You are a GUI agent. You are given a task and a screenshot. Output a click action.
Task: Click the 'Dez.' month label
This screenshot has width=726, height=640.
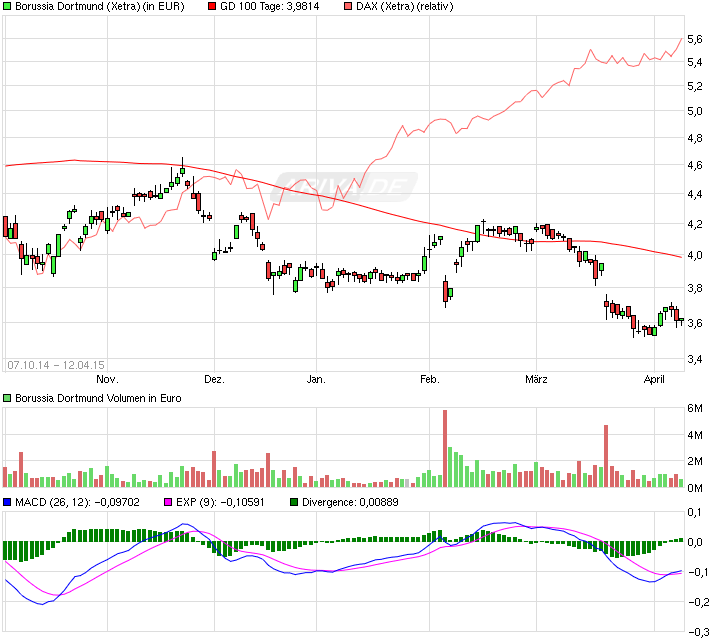214,379
